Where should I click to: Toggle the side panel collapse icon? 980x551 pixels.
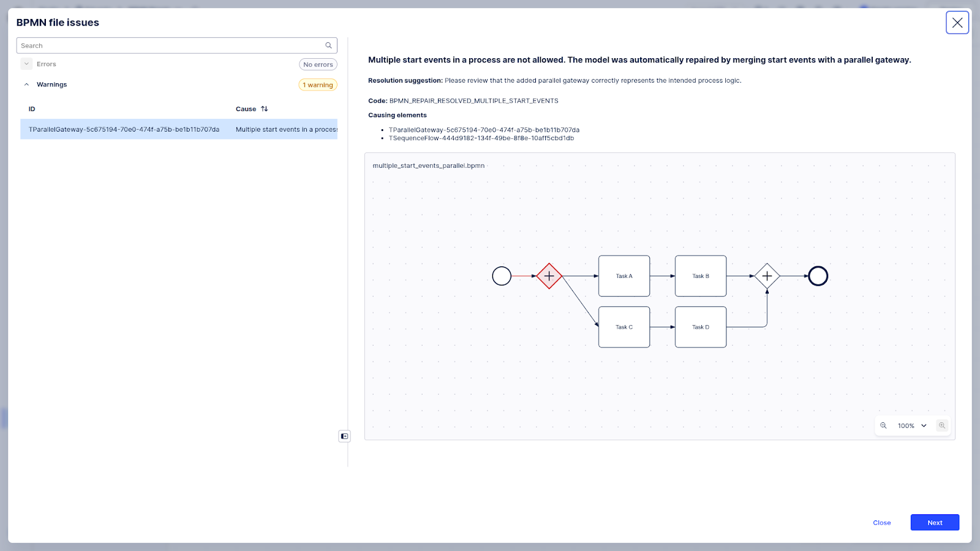click(x=344, y=436)
